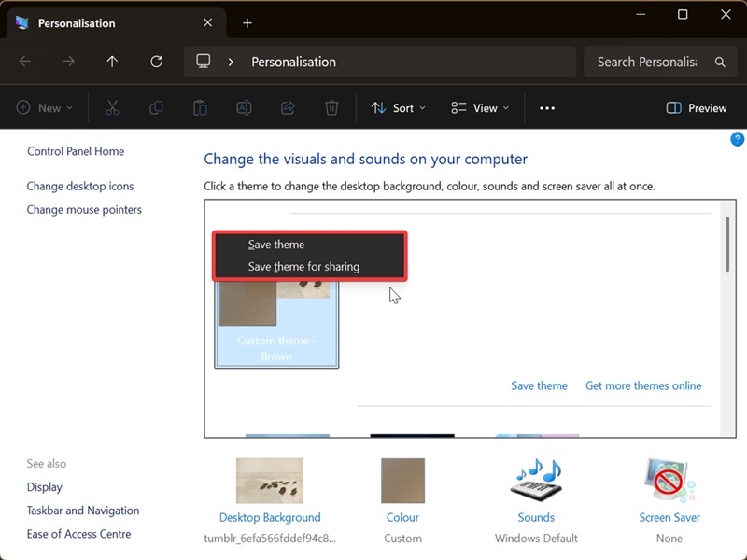Open the Sort dropdown menu

399,108
